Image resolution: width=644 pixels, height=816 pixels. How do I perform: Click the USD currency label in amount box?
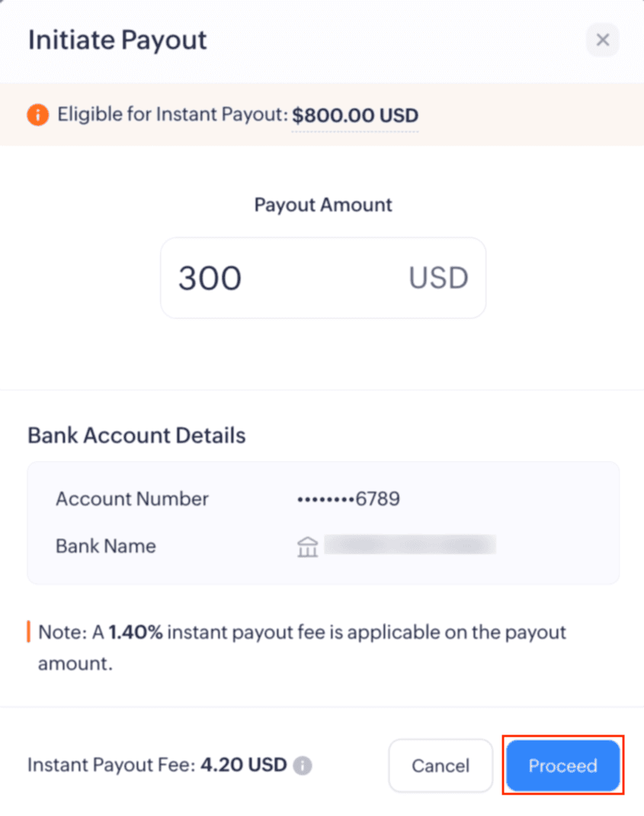(x=438, y=278)
